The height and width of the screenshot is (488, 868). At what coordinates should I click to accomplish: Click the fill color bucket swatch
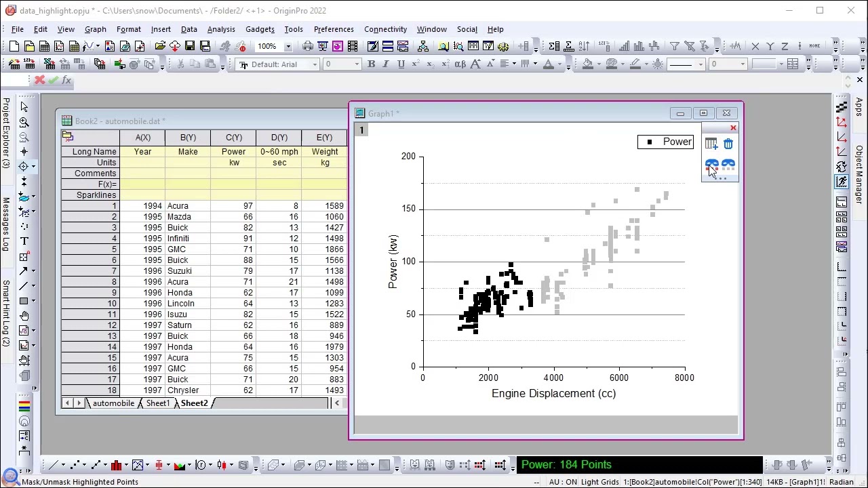click(x=589, y=64)
